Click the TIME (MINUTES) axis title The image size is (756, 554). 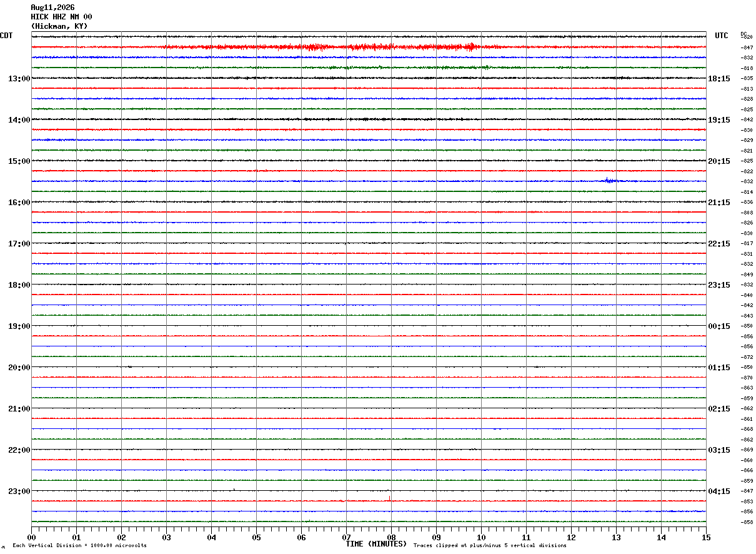coord(376,544)
